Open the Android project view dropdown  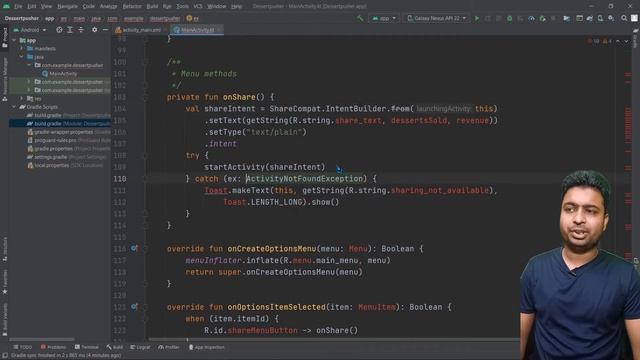pyautogui.click(x=30, y=30)
